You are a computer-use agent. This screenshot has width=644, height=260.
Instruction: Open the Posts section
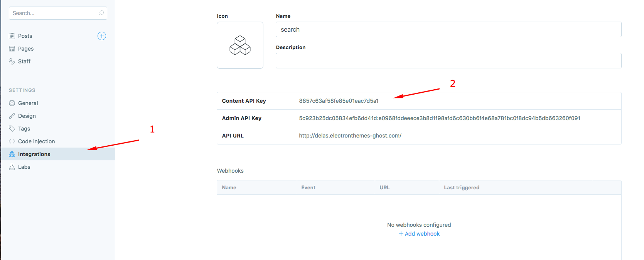pos(25,36)
